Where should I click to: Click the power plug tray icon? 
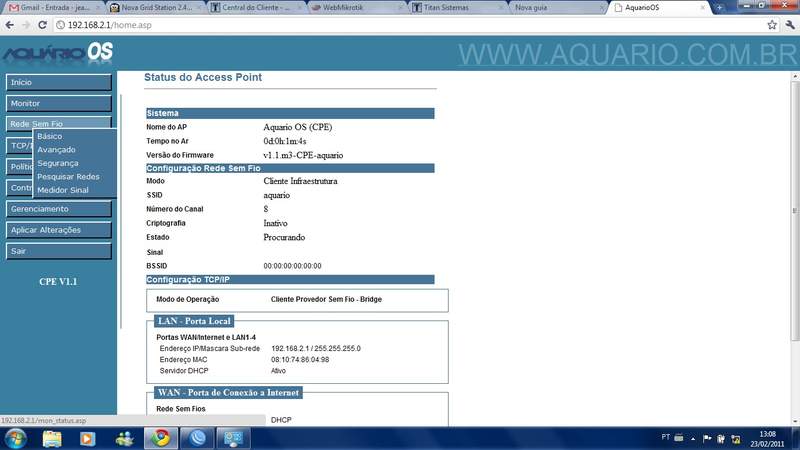(x=721, y=439)
